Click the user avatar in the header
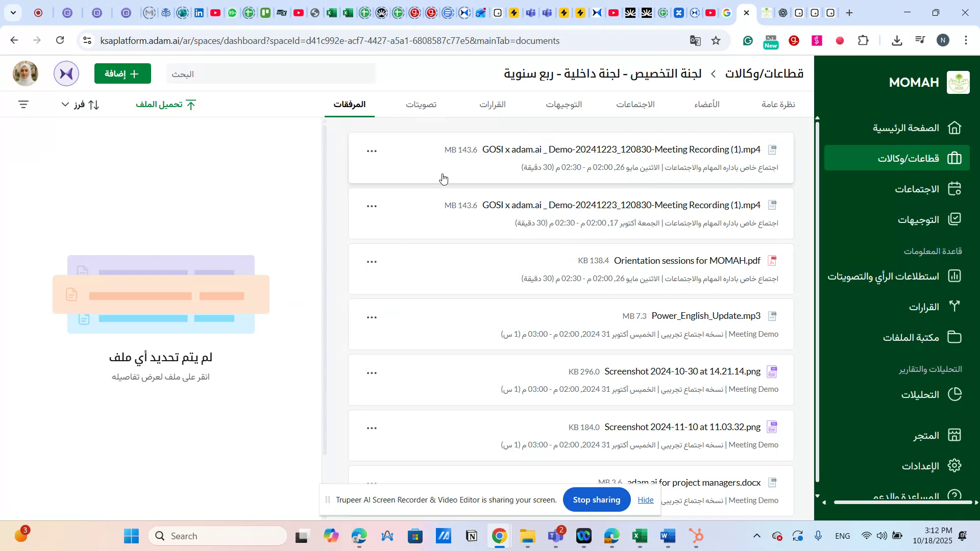 (x=25, y=73)
